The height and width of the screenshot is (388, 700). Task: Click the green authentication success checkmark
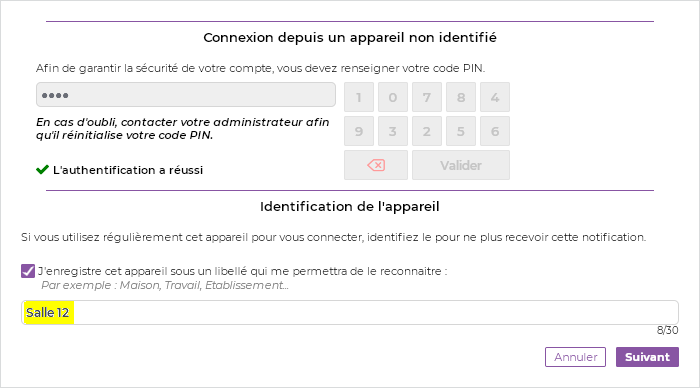pyautogui.click(x=42, y=170)
